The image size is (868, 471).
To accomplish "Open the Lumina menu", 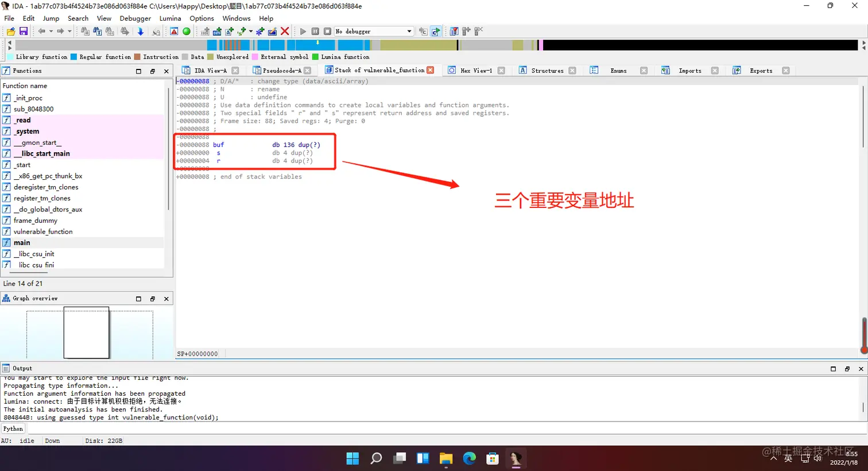I will (x=170, y=18).
